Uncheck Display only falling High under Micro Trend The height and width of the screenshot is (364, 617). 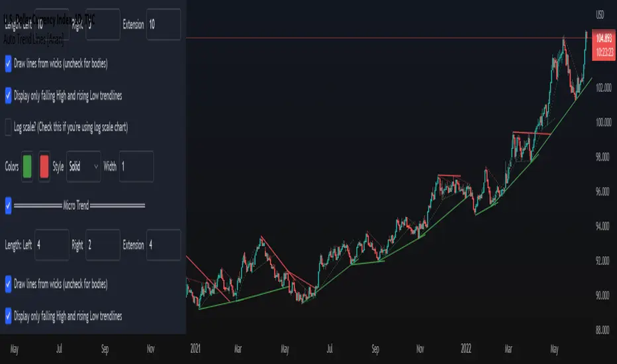pos(9,316)
